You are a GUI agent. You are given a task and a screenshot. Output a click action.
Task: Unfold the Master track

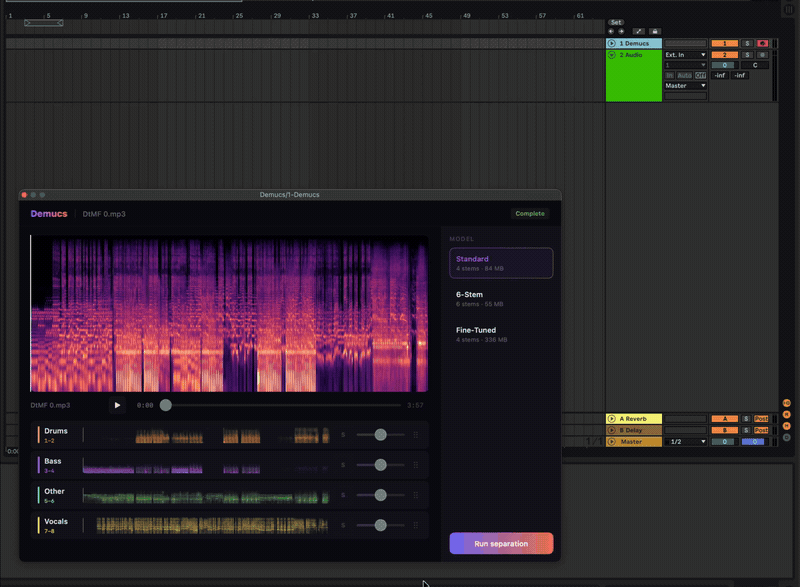pyautogui.click(x=611, y=442)
